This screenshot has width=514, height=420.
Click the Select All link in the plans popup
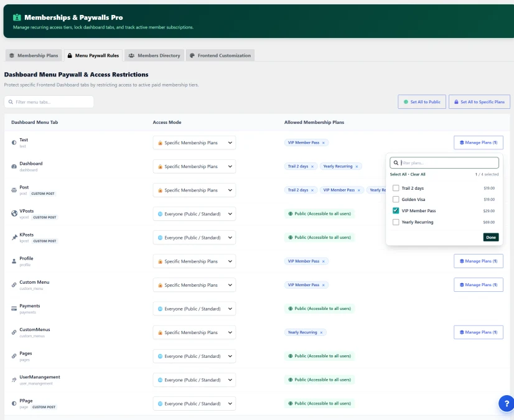398,174
